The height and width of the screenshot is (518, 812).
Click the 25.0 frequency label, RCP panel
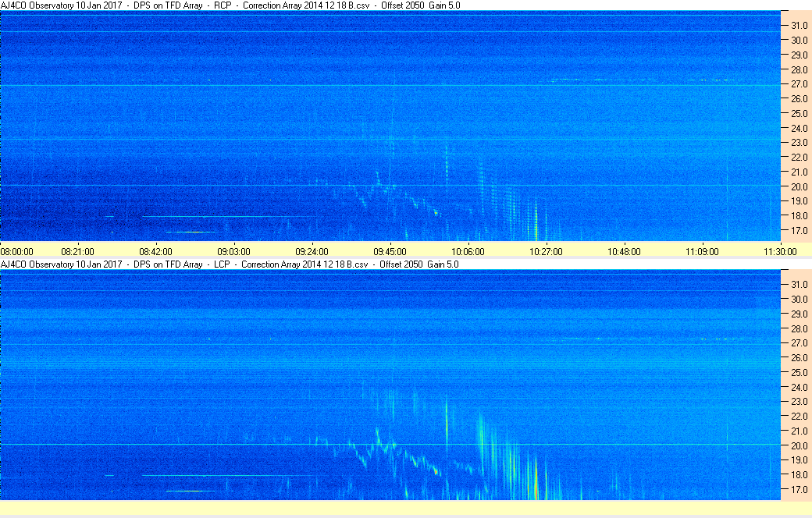[x=799, y=114]
